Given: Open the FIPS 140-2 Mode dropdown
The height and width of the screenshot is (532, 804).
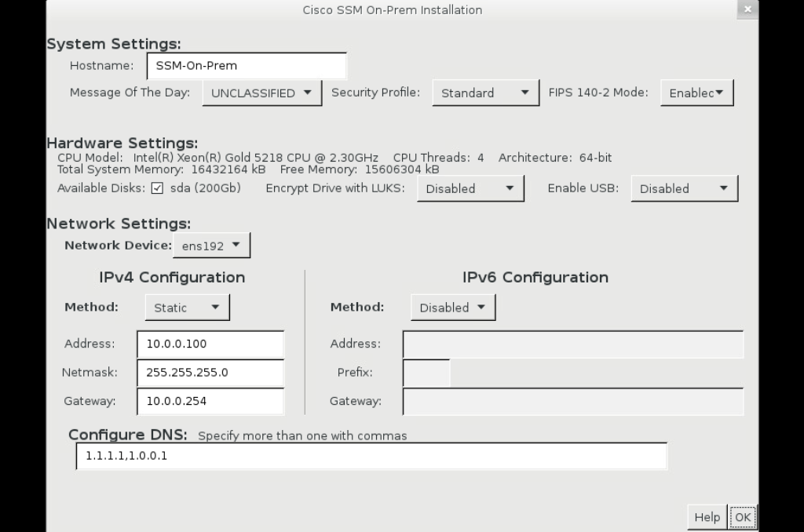Looking at the screenshot, I should tap(697, 93).
